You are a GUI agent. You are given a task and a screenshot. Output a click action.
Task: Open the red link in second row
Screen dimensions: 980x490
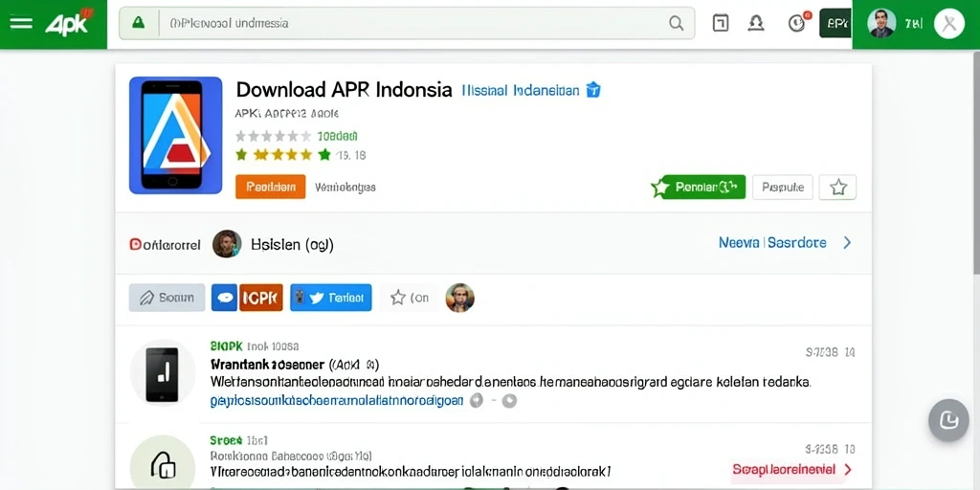tap(784, 469)
